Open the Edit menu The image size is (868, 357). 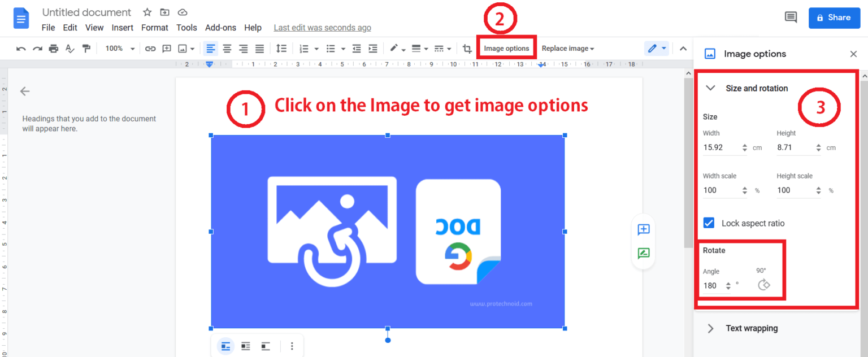70,27
